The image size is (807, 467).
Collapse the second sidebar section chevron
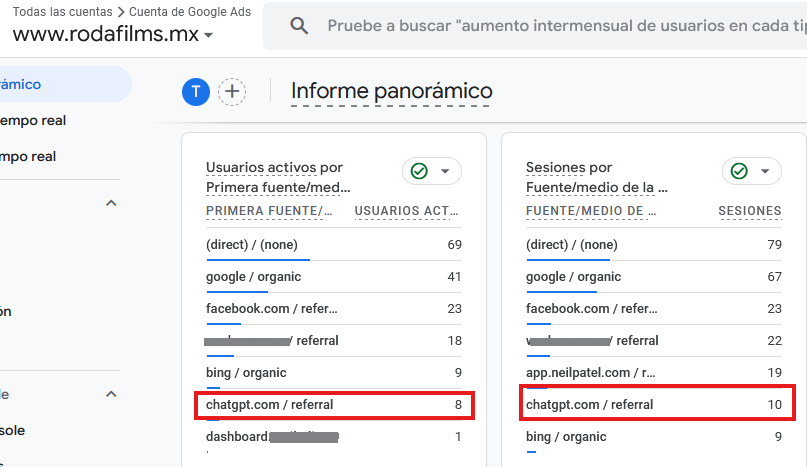(x=111, y=394)
